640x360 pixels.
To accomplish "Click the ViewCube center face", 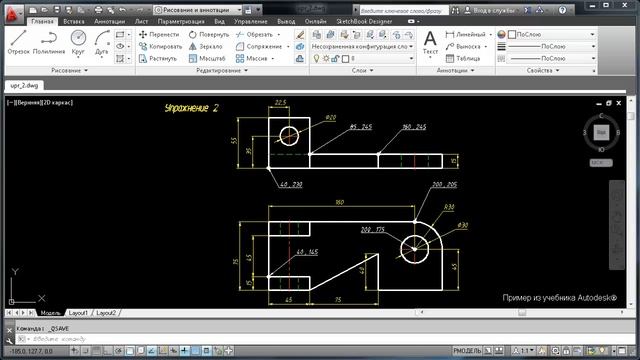I will pos(601,132).
